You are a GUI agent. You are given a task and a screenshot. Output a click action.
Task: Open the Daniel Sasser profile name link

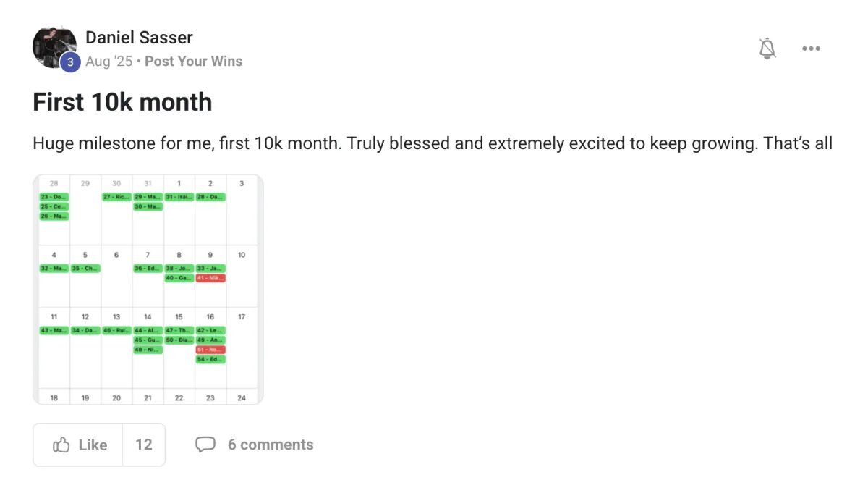tap(139, 37)
